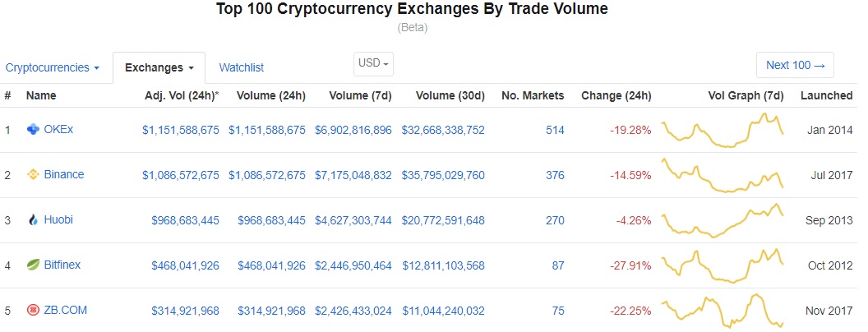Sort by No. Markets column header
Screen dimensions: 868x332
tap(533, 95)
